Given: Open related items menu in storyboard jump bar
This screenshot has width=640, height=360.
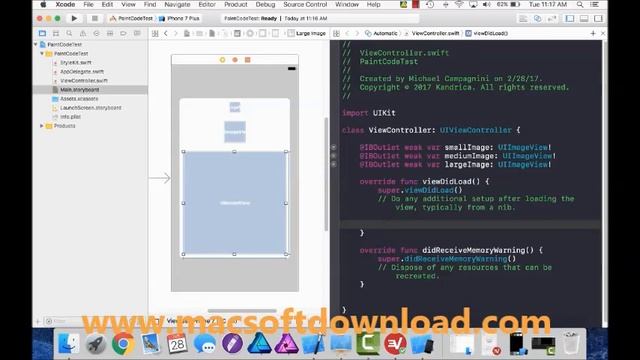Looking at the screenshot, I should [155, 33].
